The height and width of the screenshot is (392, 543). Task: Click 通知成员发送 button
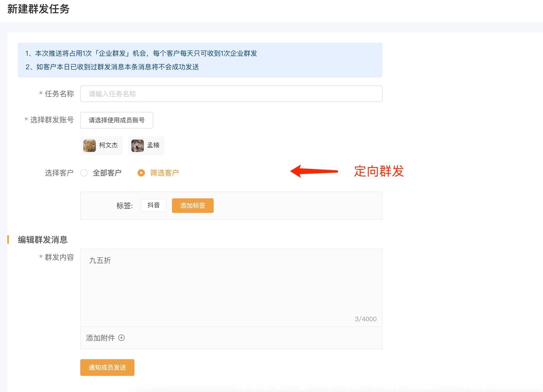pos(107,368)
